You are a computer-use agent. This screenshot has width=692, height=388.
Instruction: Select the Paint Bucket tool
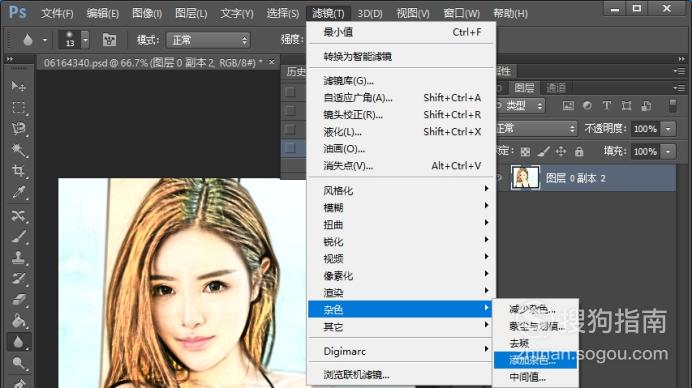tap(18, 321)
